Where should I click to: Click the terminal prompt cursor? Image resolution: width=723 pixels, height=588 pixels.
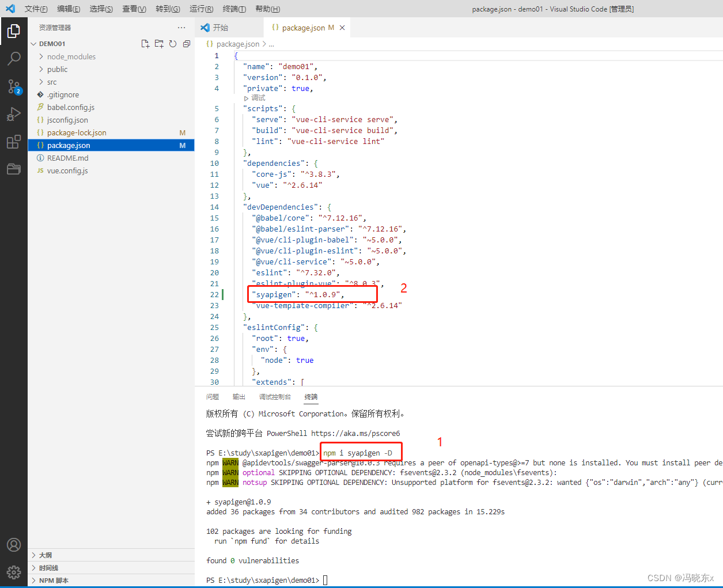coord(325,580)
